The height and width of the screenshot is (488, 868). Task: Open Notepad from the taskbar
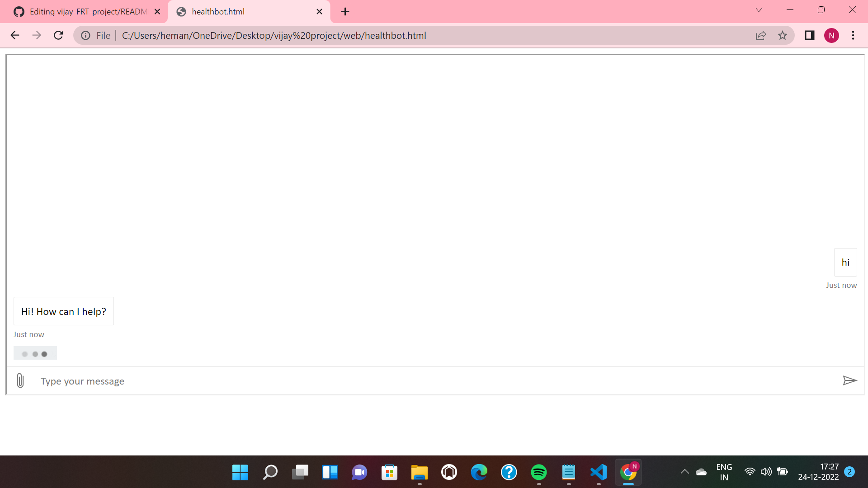click(568, 472)
